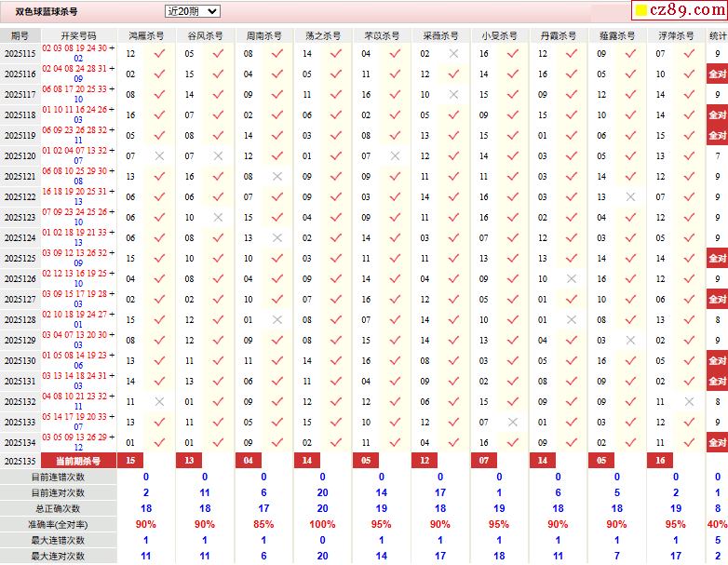Click the gray X in 浮萍杀号 for 2025132

[689, 402]
